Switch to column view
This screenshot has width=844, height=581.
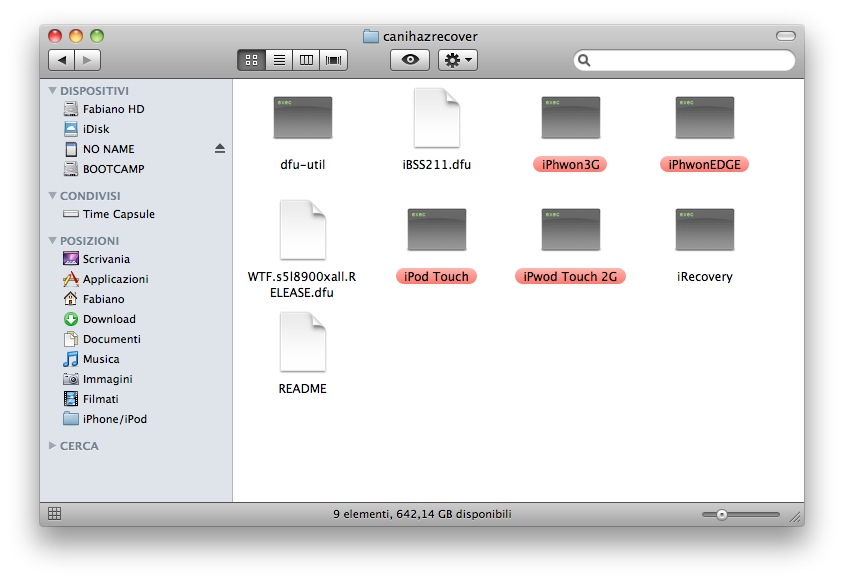306,60
